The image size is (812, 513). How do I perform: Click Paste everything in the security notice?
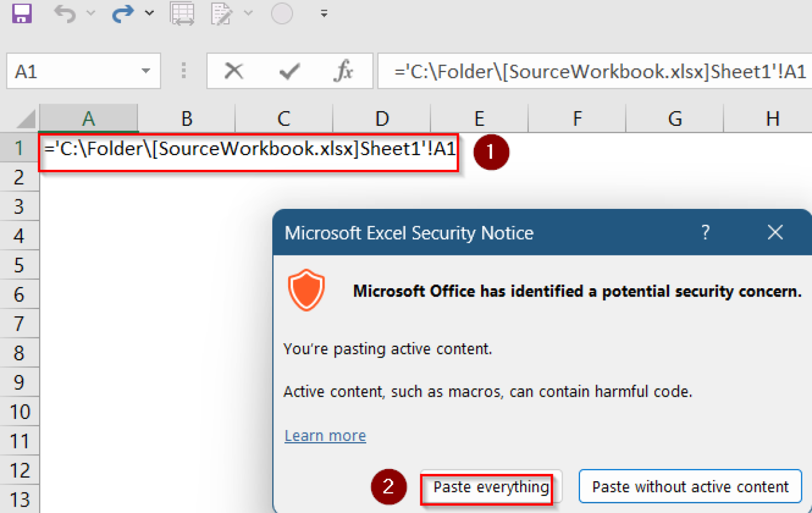point(489,487)
